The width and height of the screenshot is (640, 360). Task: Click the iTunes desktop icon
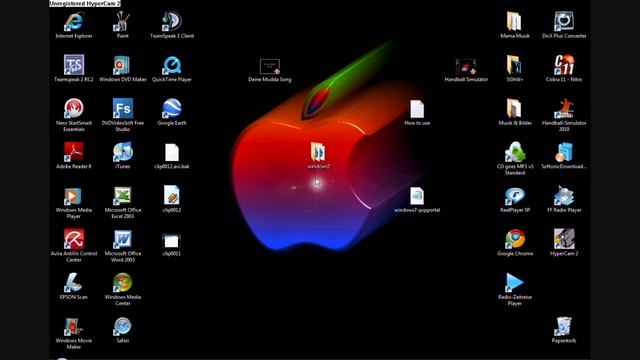click(x=122, y=152)
